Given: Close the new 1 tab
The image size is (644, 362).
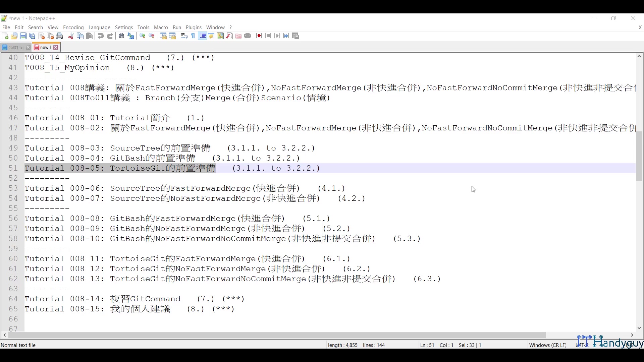Looking at the screenshot, I should coord(56,48).
